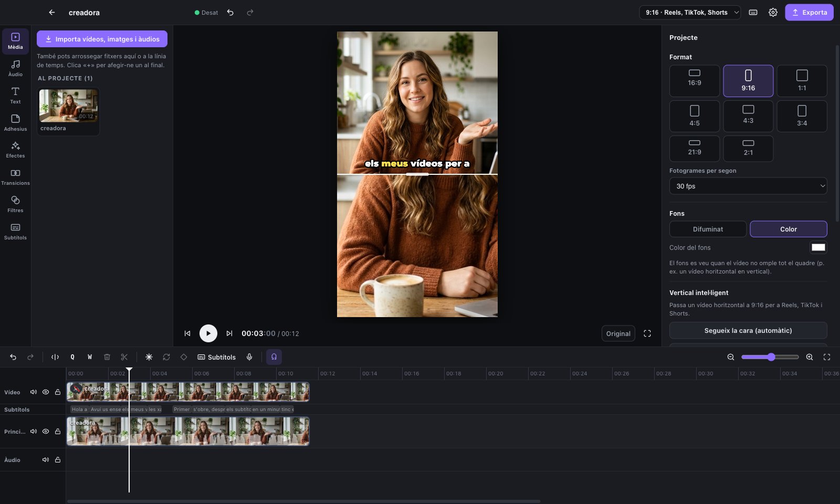The width and height of the screenshot is (840, 504).
Task: Click the microphone voice-over icon
Action: click(249, 357)
